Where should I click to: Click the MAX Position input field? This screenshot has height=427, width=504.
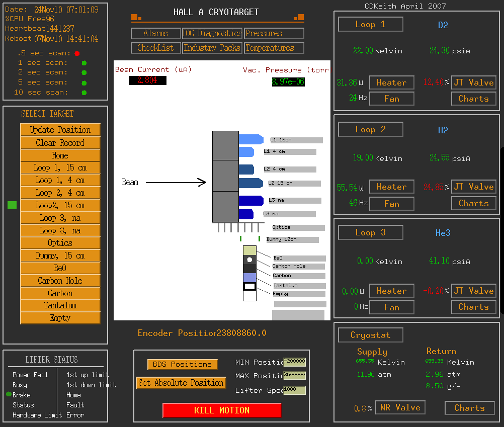click(x=294, y=375)
